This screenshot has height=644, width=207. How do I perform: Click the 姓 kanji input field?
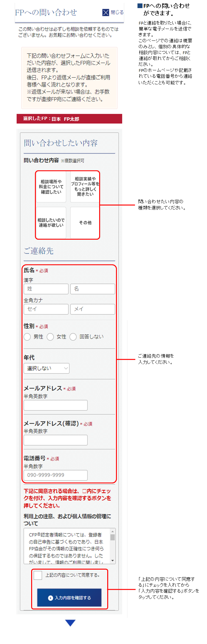point(46,289)
